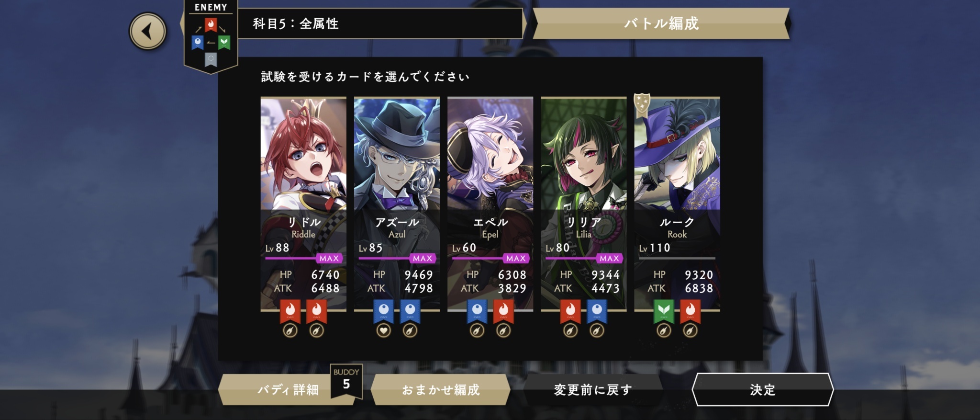Open the バディ詳細 buddy details
Image resolution: width=980 pixels, height=420 pixels.
click(288, 389)
